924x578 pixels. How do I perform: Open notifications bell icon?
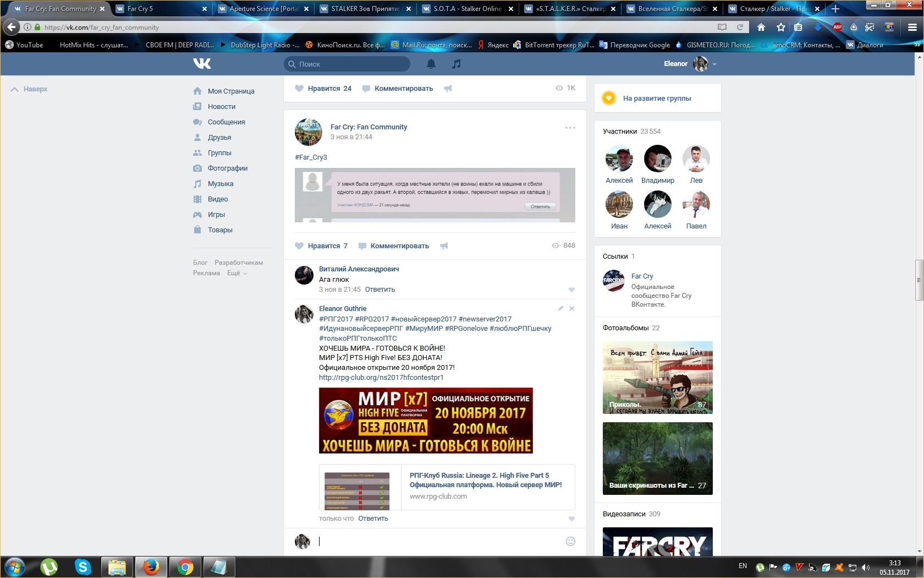pos(431,64)
